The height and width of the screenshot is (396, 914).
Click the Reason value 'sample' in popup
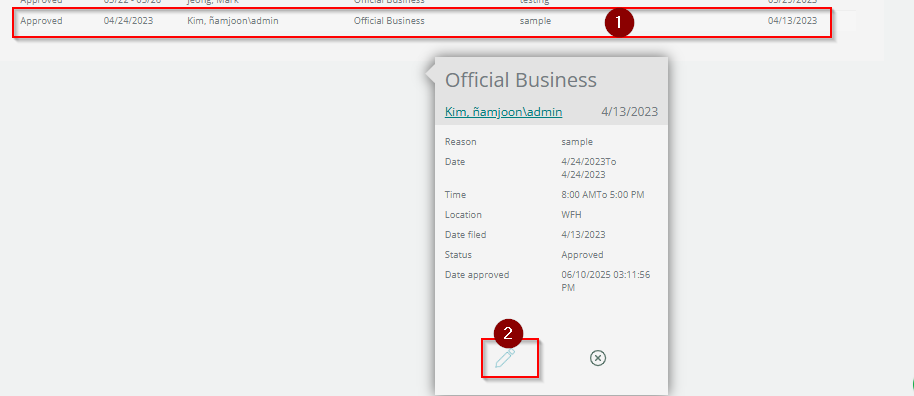[x=577, y=142]
